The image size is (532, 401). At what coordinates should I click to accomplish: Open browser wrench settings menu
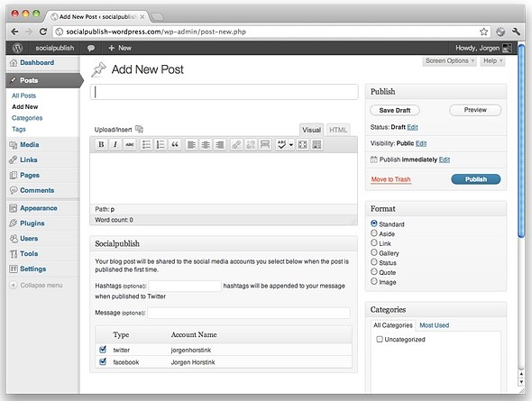click(516, 32)
